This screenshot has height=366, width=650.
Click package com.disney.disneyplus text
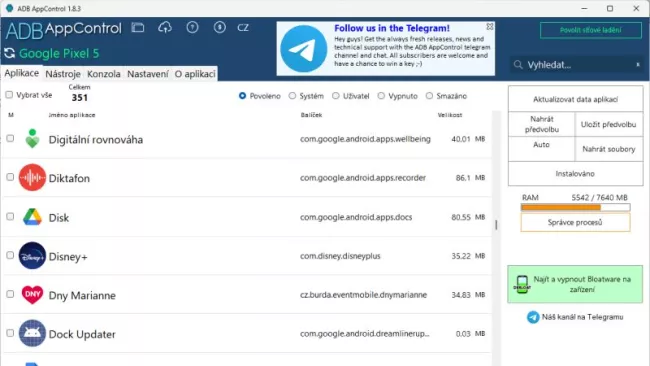(340, 256)
